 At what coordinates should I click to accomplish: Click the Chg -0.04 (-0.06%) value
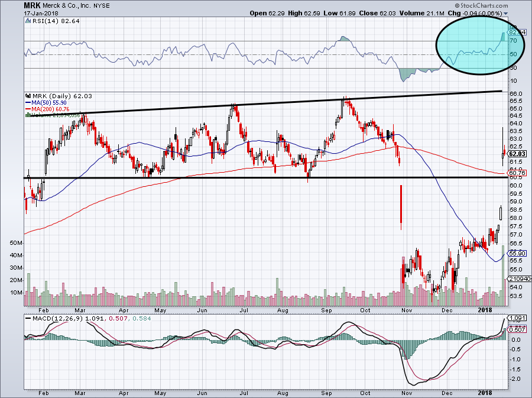[x=475, y=13]
